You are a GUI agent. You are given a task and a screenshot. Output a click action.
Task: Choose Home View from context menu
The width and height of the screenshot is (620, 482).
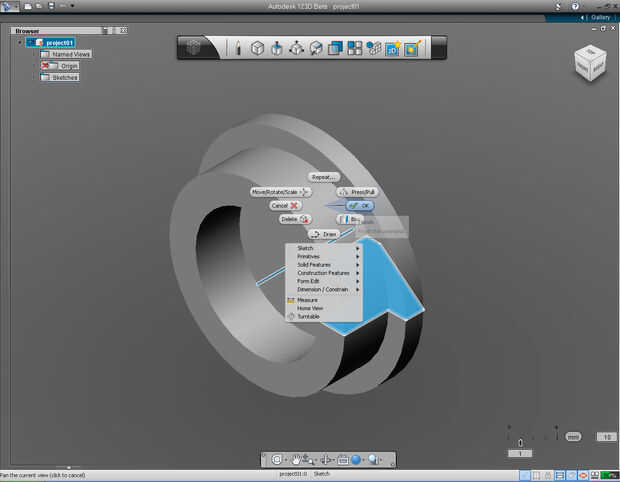pos(324,308)
